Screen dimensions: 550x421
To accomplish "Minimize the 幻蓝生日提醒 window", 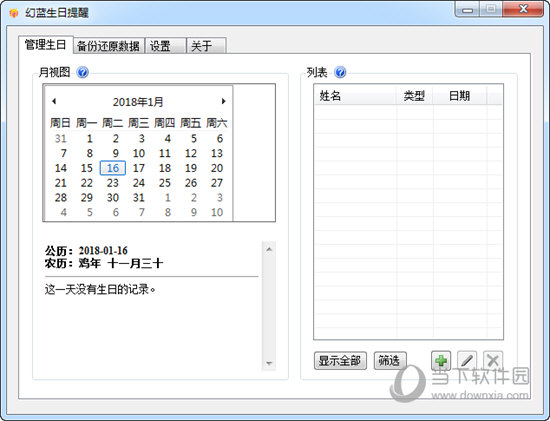I will pos(467,9).
